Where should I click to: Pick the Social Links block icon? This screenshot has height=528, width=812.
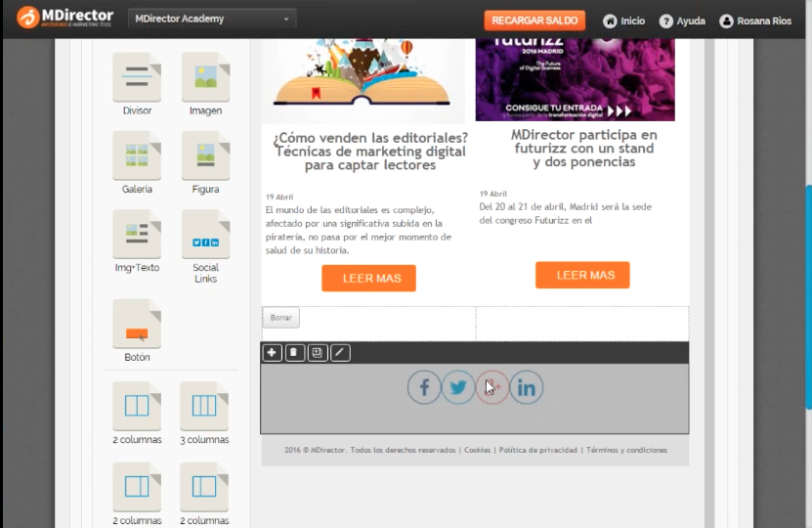pyautogui.click(x=205, y=235)
